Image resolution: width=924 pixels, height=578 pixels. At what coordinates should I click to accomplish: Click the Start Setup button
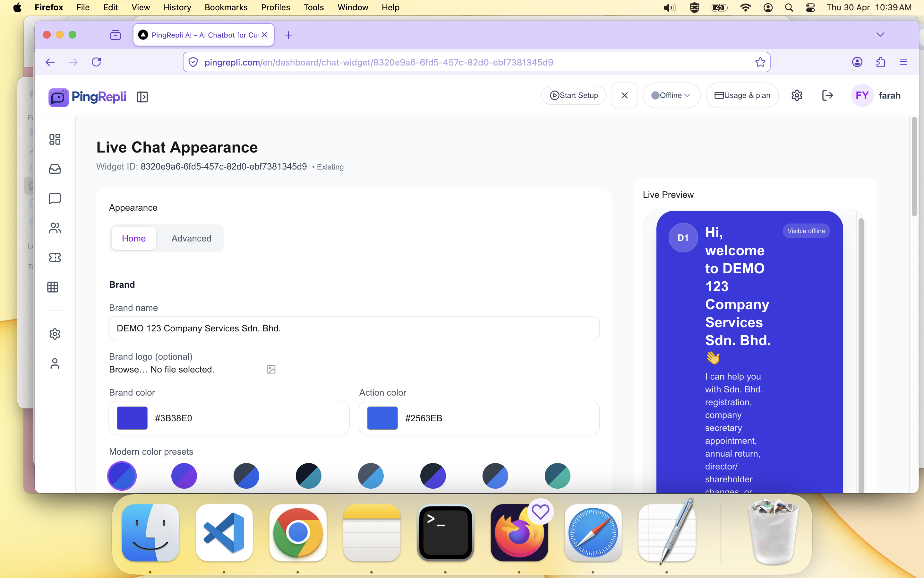click(574, 95)
